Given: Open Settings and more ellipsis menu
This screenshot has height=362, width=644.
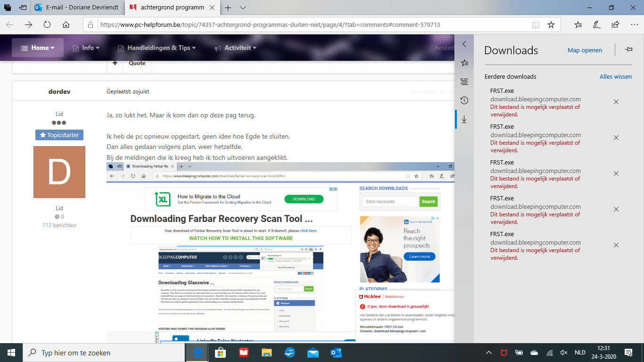Looking at the screenshot, I should (634, 25).
